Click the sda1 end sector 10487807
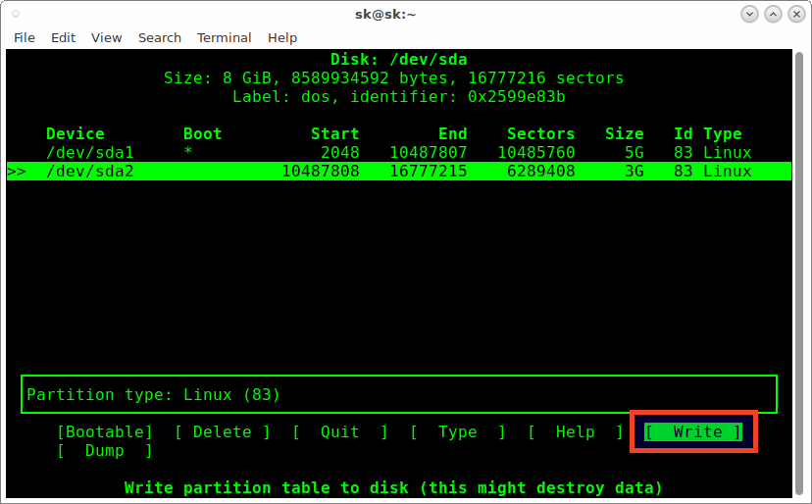Viewport: 812px width, 504px height. click(429, 152)
